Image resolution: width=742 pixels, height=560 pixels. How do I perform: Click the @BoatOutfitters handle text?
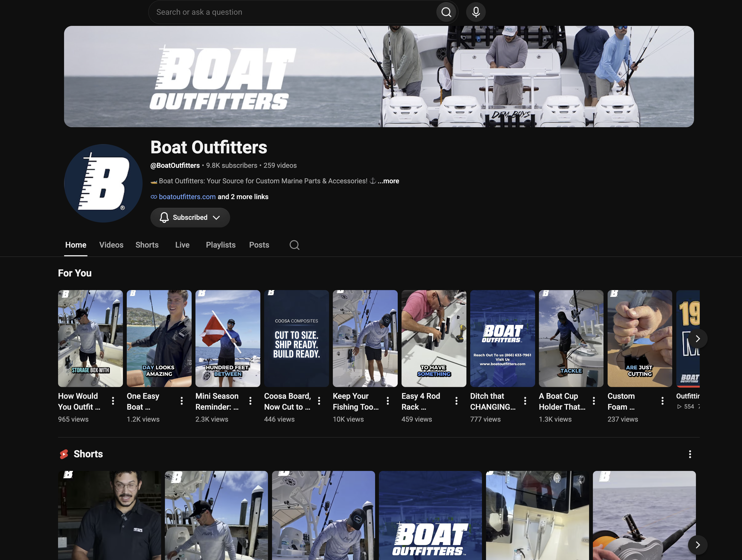click(175, 166)
